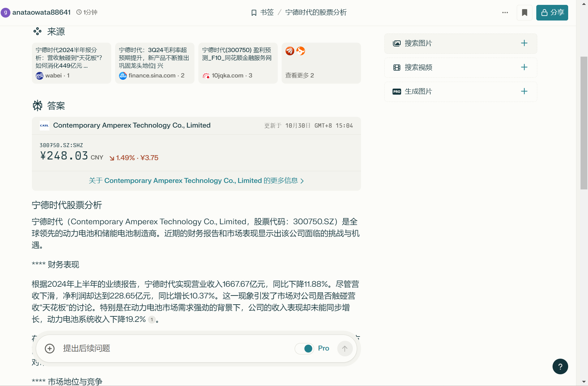Click the help question mark button

click(560, 366)
